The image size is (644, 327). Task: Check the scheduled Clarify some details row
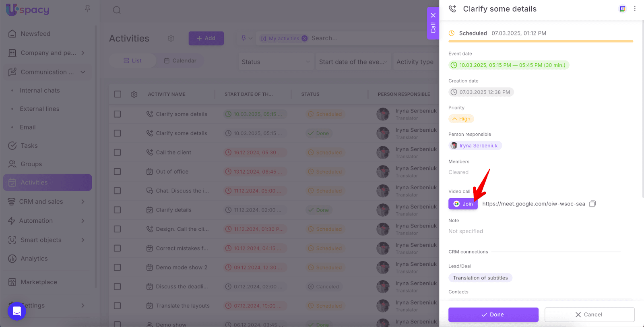pos(118,114)
